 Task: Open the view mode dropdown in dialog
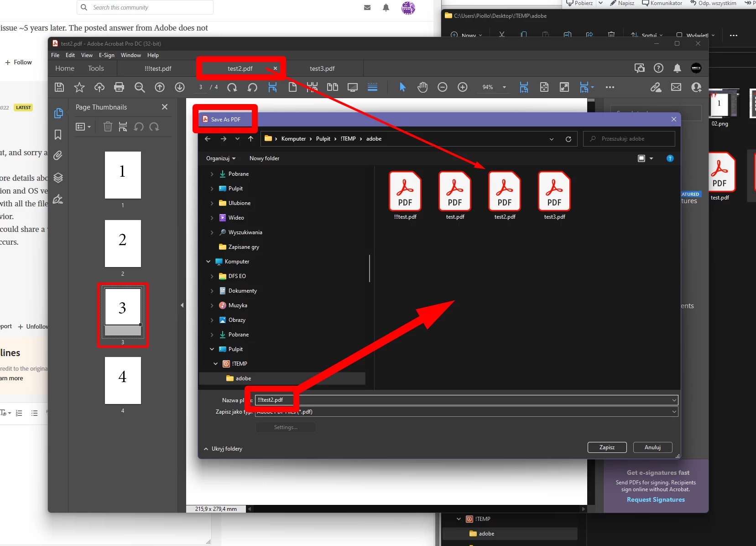click(x=651, y=158)
